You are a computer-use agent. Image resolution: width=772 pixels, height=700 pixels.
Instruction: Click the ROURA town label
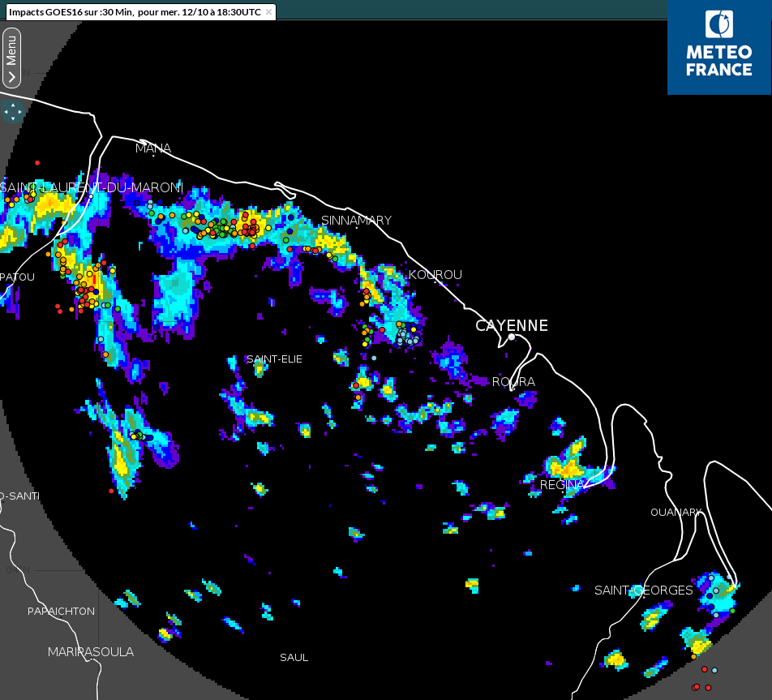[513, 381]
